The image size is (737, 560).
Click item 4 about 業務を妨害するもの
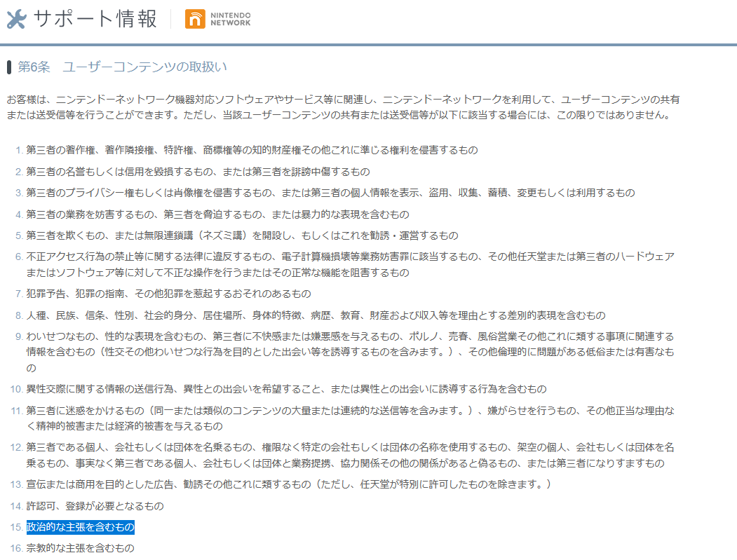click(217, 214)
